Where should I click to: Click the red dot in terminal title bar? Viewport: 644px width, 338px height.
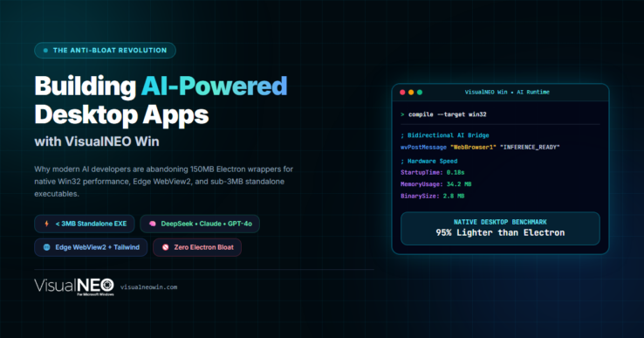402,92
